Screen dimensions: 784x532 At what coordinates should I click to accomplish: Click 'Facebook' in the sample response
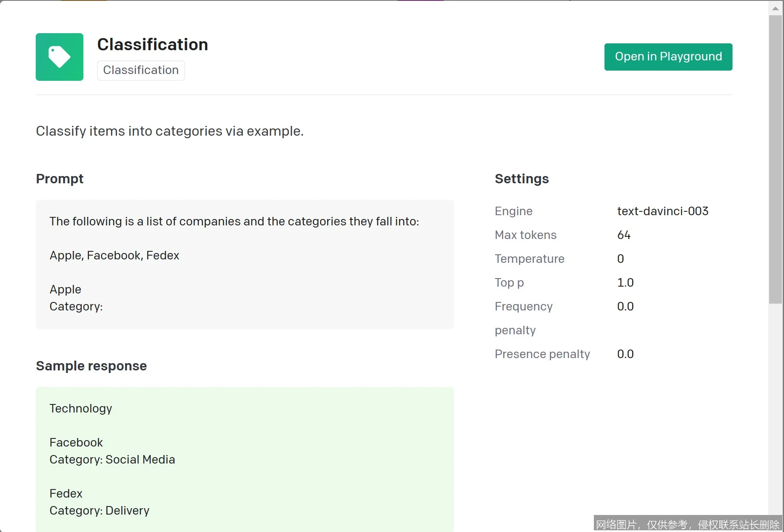pyautogui.click(x=76, y=443)
